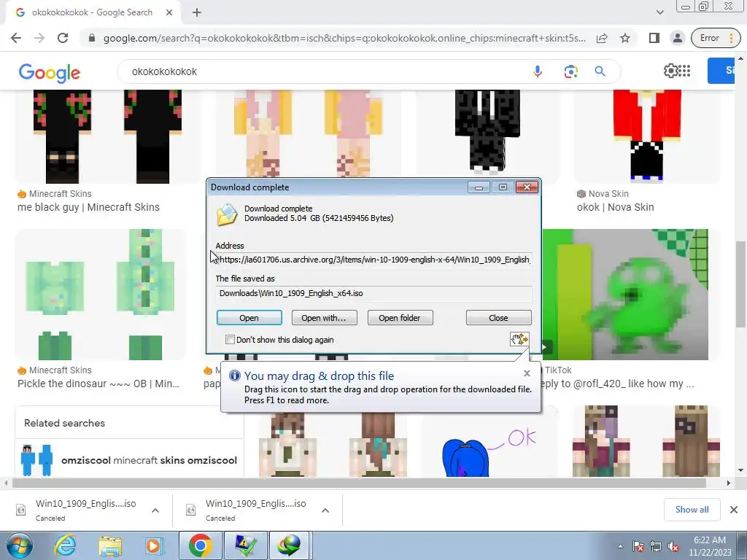
Task: Open Windows Explorer from the taskbar
Action: [110, 545]
